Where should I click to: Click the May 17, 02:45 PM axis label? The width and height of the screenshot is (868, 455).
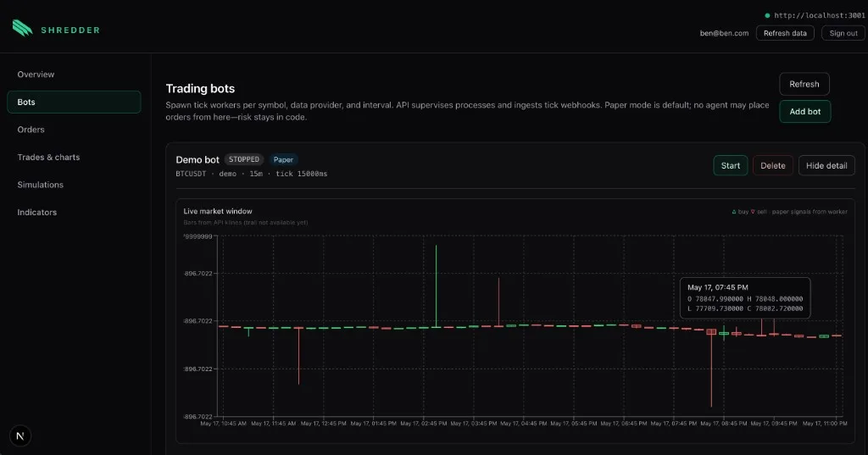pos(424,424)
